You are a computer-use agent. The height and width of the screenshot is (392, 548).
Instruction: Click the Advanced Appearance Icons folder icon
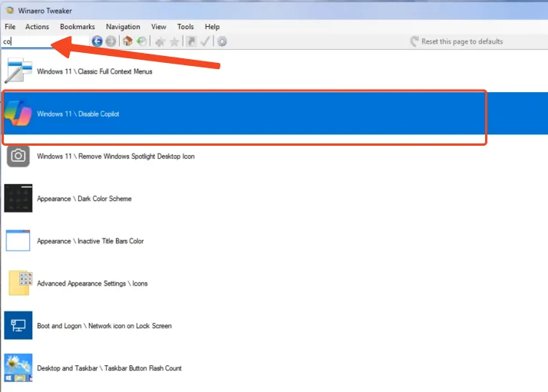coord(18,283)
